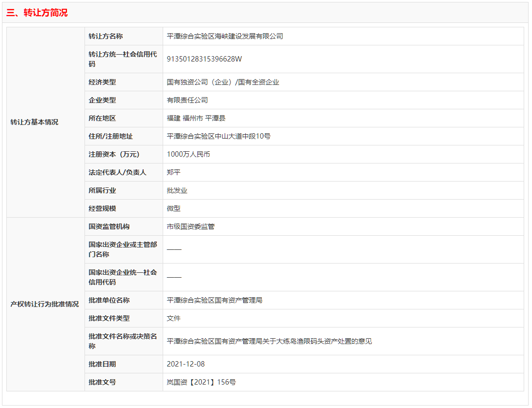Click the industry value 批发业
This screenshot has width=532, height=408.
177,190
